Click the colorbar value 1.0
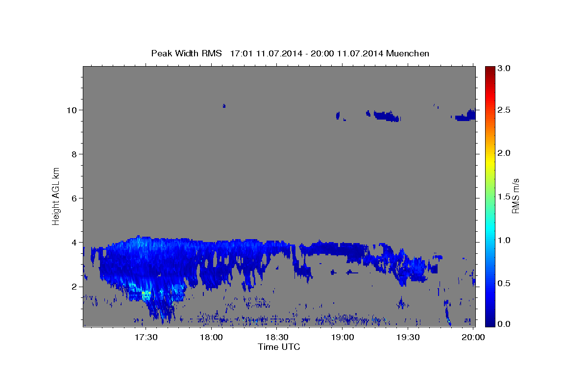The height and width of the screenshot is (392, 588). click(504, 240)
